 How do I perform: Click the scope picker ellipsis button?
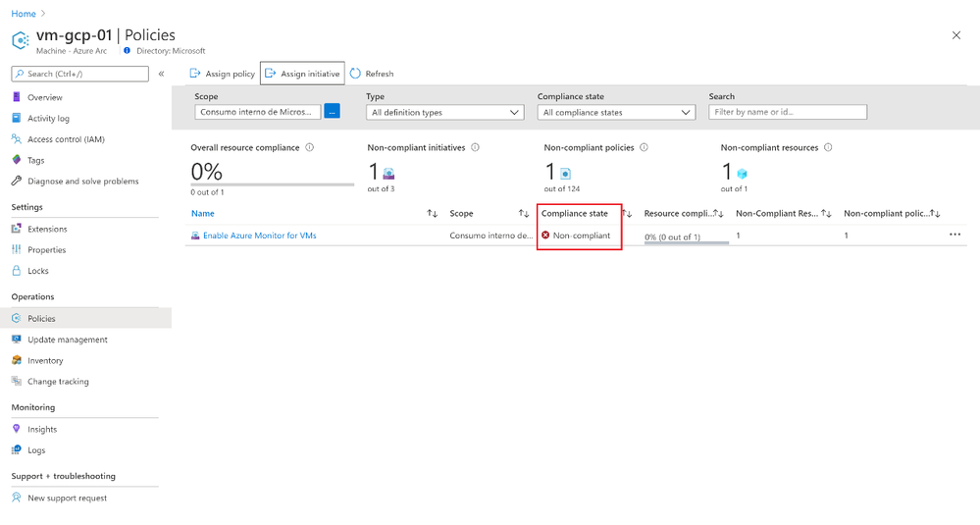click(x=332, y=112)
